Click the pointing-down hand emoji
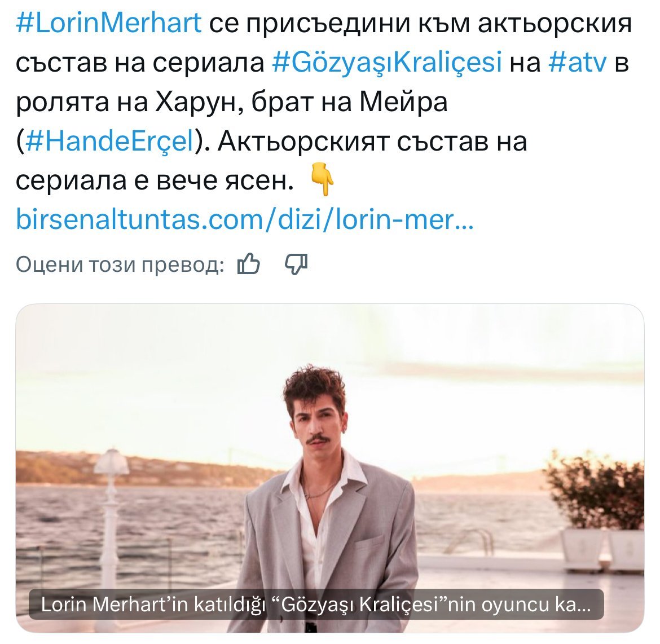660x644 pixels. click(323, 180)
